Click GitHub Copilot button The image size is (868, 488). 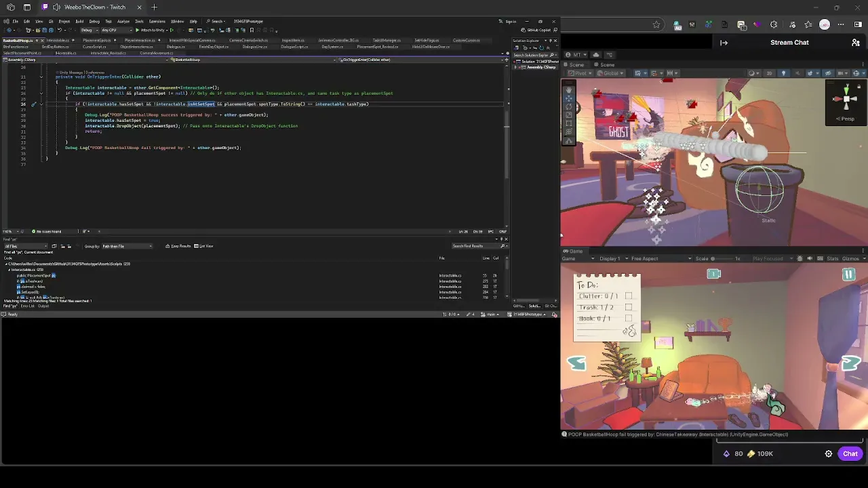coord(536,30)
